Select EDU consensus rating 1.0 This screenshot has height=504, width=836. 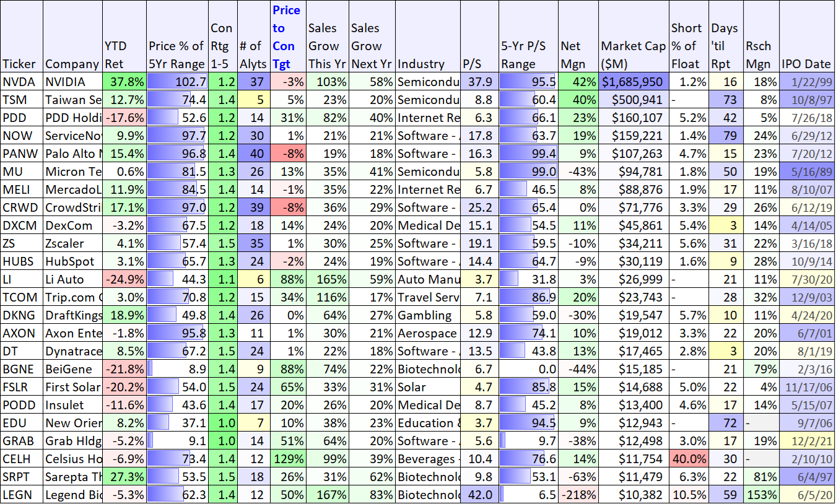[x=223, y=423]
